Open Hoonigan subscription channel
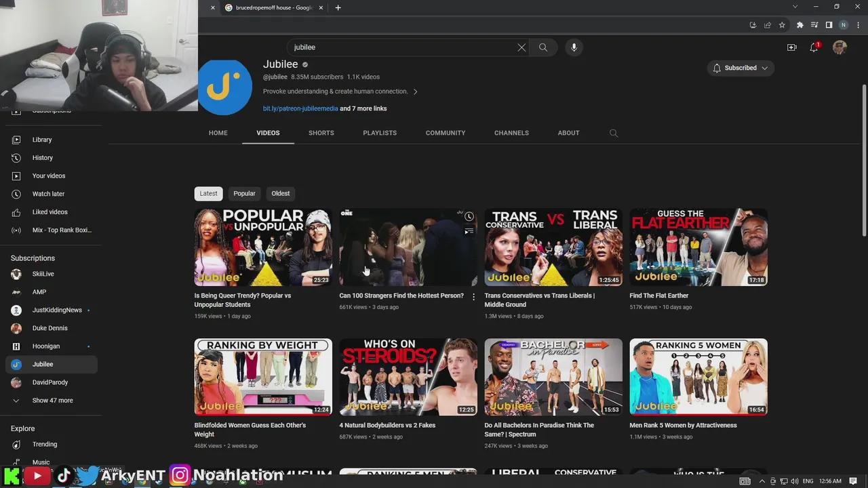 [x=51, y=346]
